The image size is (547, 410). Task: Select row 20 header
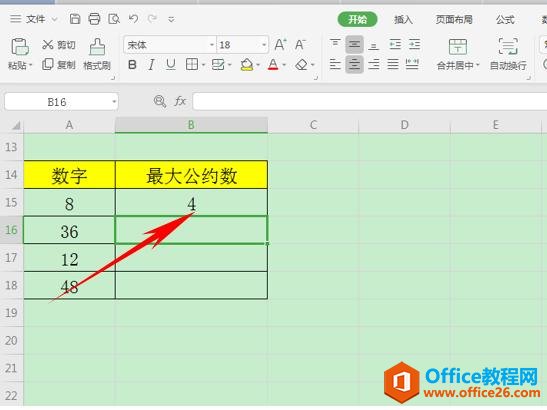click(12, 341)
